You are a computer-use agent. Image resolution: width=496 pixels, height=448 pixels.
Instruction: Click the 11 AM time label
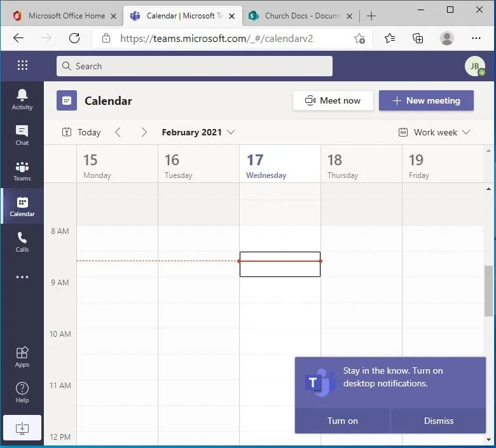[x=60, y=385]
